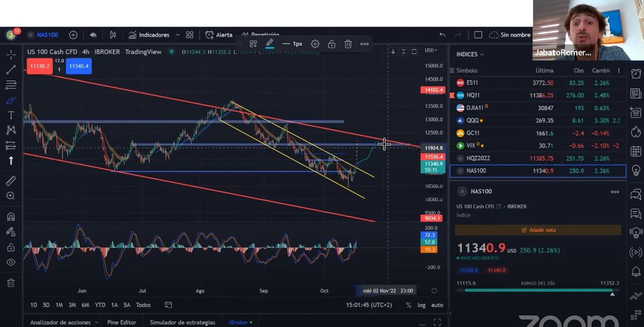Open the patterns drawing tool
The image size is (644, 327).
click(11, 130)
